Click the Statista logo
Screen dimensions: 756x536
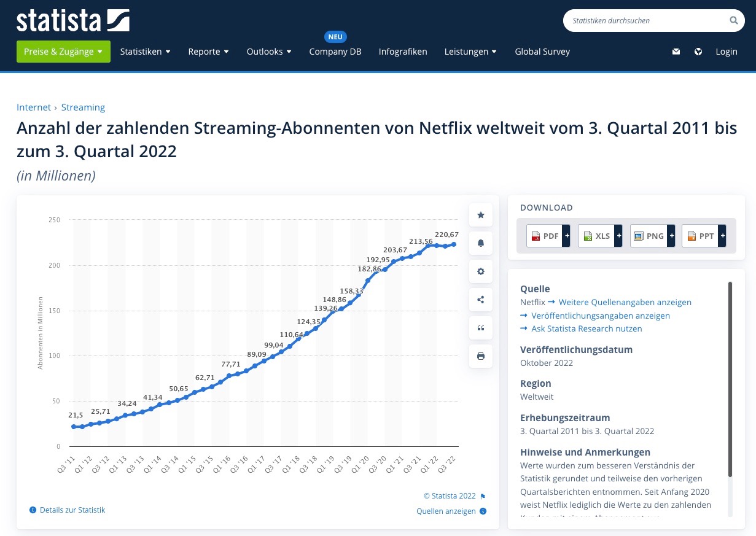(73, 20)
